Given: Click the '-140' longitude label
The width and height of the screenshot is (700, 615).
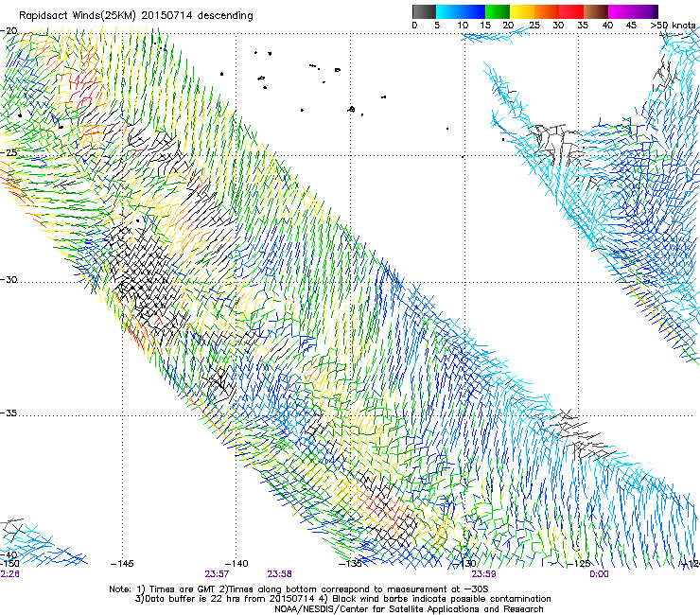Looking at the screenshot, I should 236,564.
